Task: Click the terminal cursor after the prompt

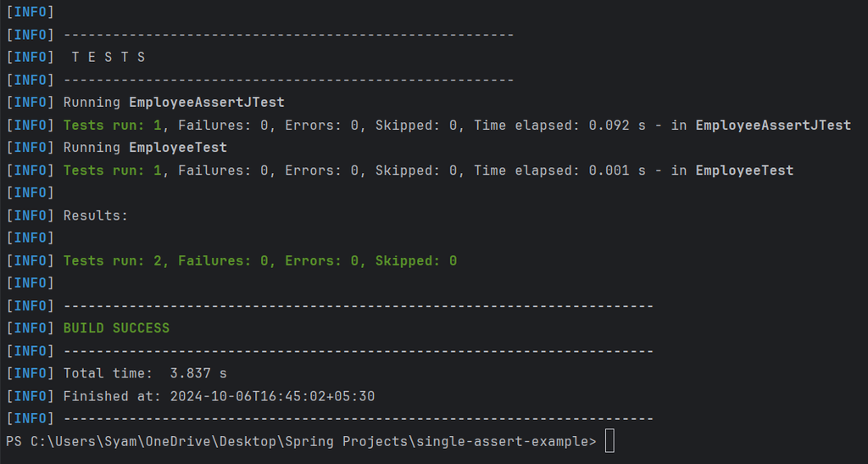Action: pyautogui.click(x=609, y=441)
